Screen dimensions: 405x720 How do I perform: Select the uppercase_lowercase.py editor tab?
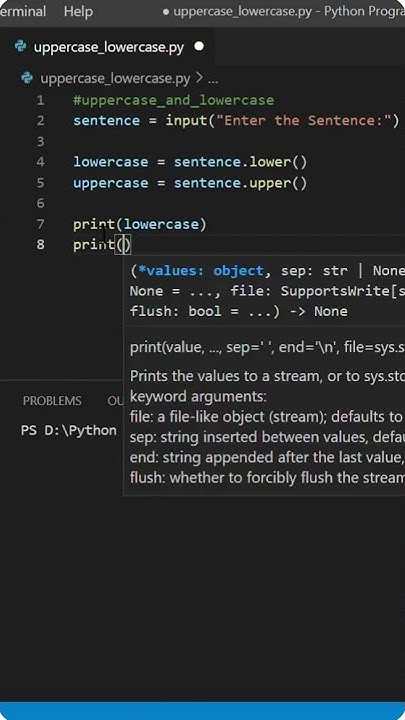[108, 47]
